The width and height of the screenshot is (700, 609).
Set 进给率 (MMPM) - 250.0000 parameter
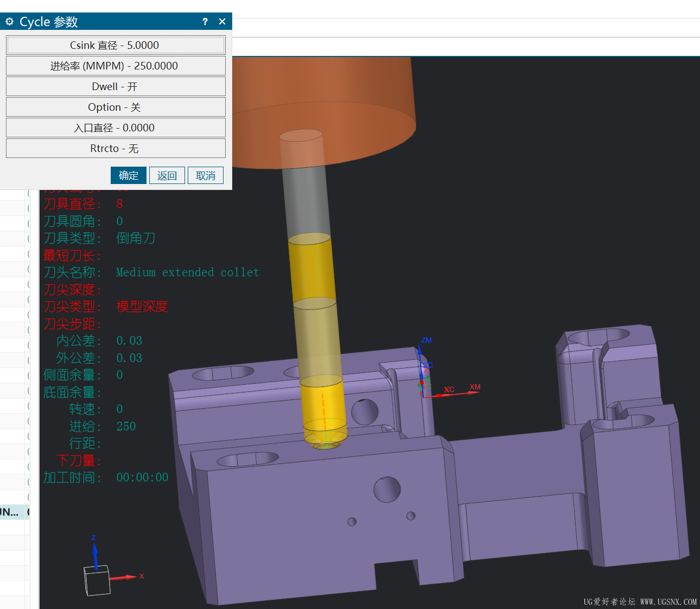coord(116,66)
